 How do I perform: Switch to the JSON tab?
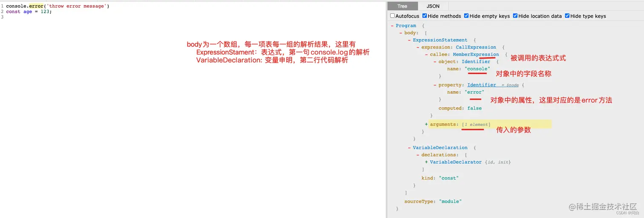(x=433, y=6)
